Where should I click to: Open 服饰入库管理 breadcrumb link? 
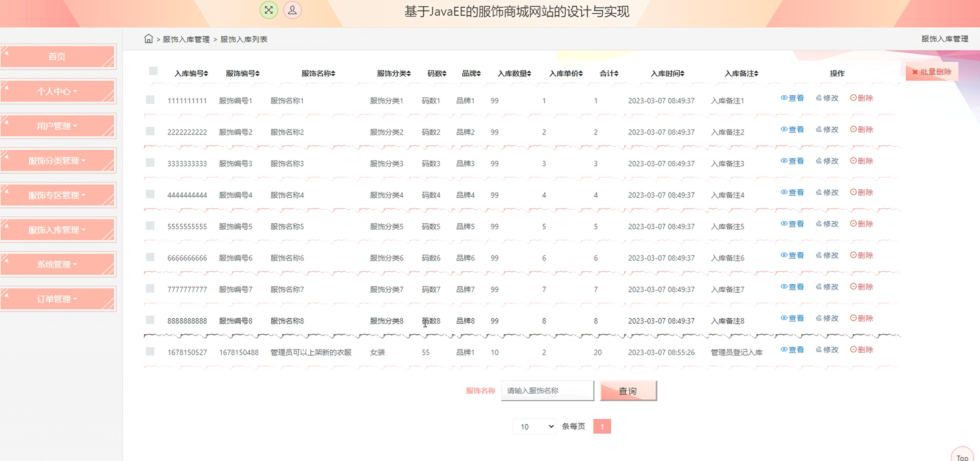(x=186, y=39)
